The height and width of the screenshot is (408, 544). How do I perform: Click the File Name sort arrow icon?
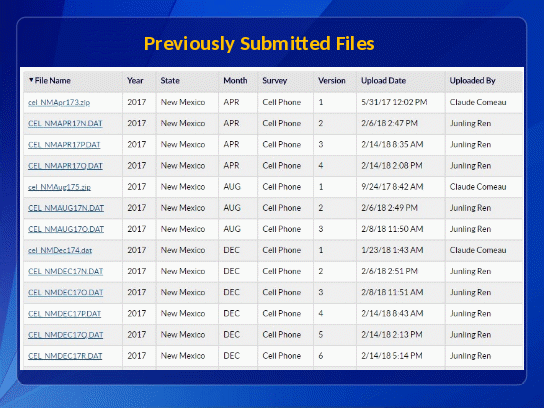(x=31, y=80)
